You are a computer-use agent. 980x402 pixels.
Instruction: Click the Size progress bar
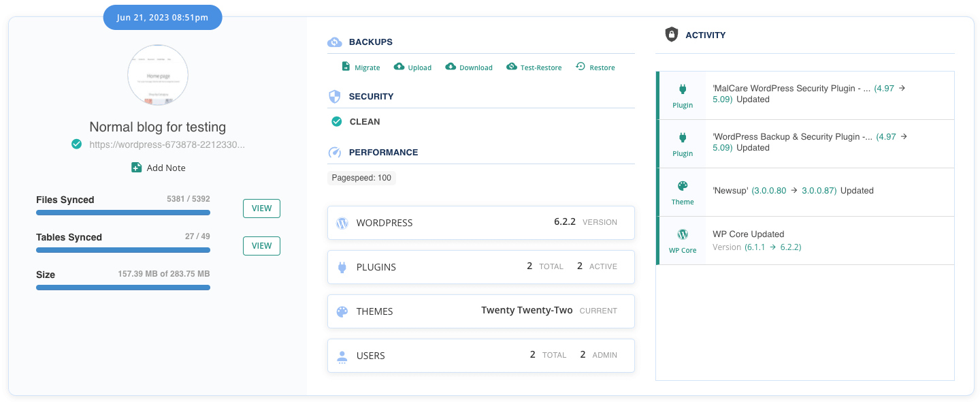point(123,288)
